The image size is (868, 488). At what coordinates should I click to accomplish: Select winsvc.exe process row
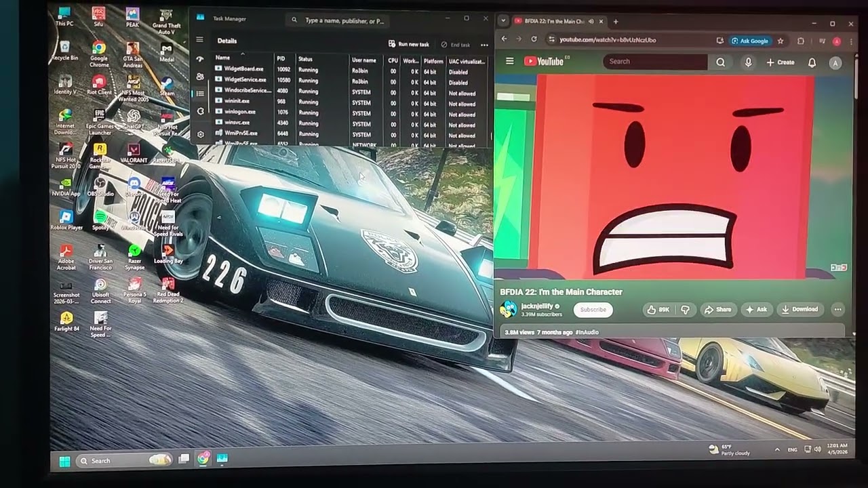351,123
